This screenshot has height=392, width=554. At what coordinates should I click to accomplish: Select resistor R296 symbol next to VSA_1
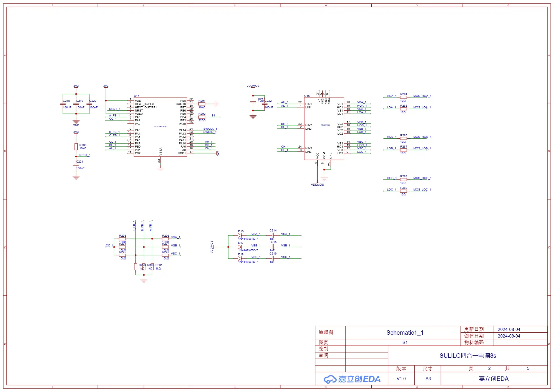click(x=165, y=239)
